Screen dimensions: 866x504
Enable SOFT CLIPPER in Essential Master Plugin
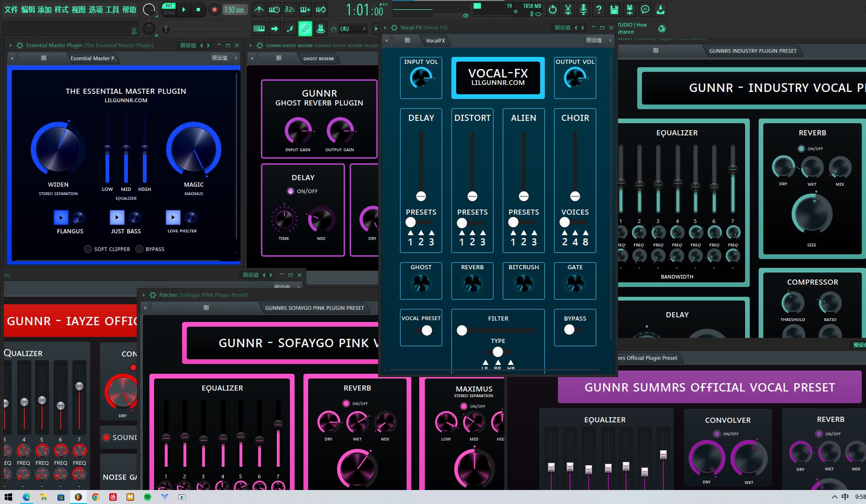coord(88,249)
